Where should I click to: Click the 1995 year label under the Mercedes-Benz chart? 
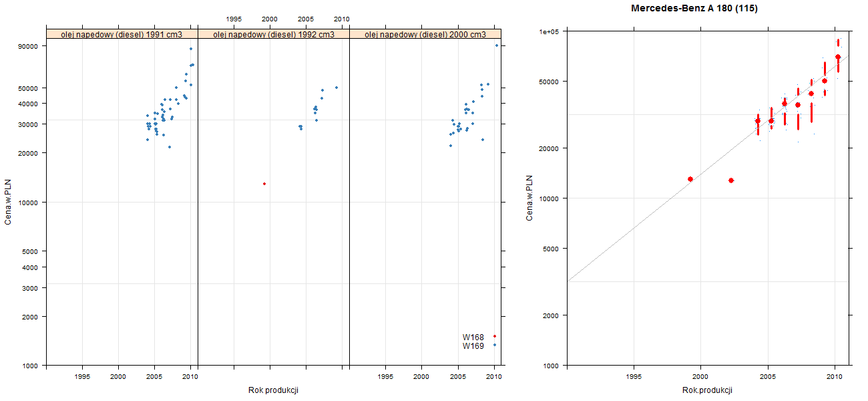[634, 377]
